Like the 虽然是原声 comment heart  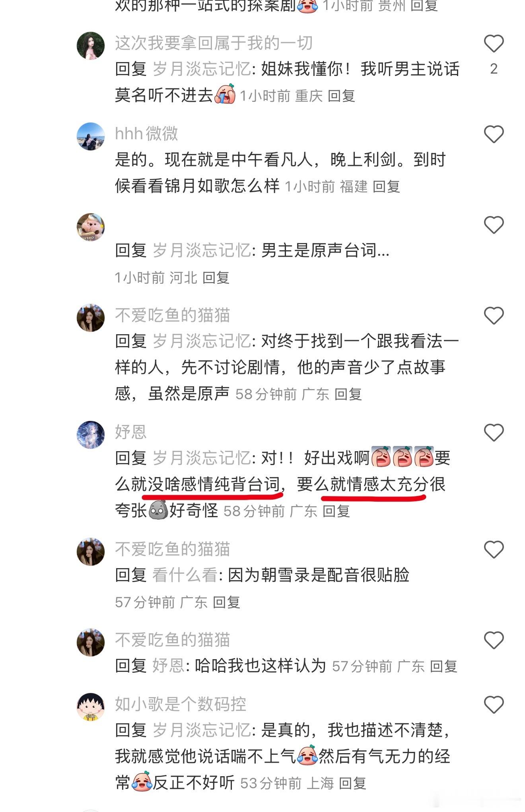494,315
